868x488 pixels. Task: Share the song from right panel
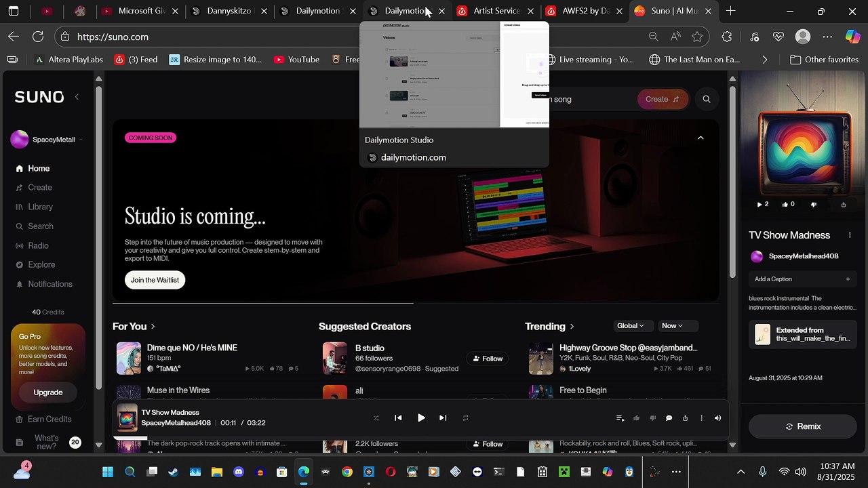[844, 204]
